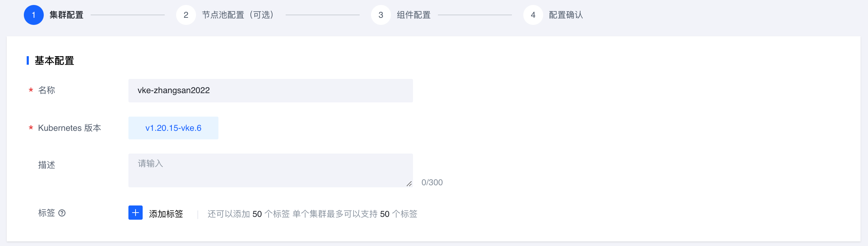Screen dimensions: 868x246
Task: Click the step 3 number circle
Action: (x=381, y=15)
